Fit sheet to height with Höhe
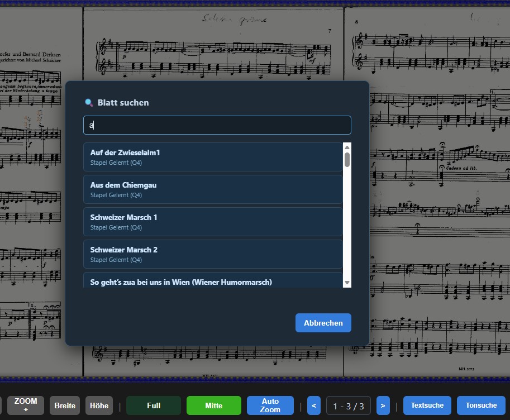The image size is (510, 420). [99, 405]
